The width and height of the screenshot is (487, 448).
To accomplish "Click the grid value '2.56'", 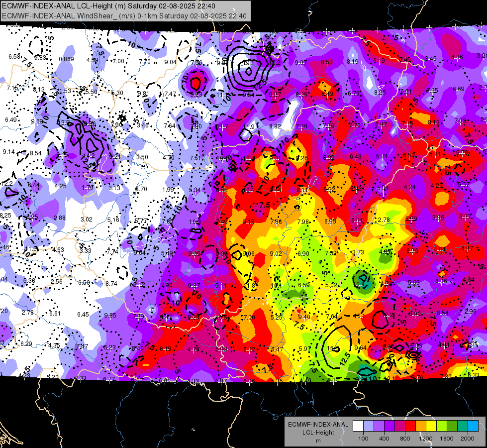I will pos(57,282).
